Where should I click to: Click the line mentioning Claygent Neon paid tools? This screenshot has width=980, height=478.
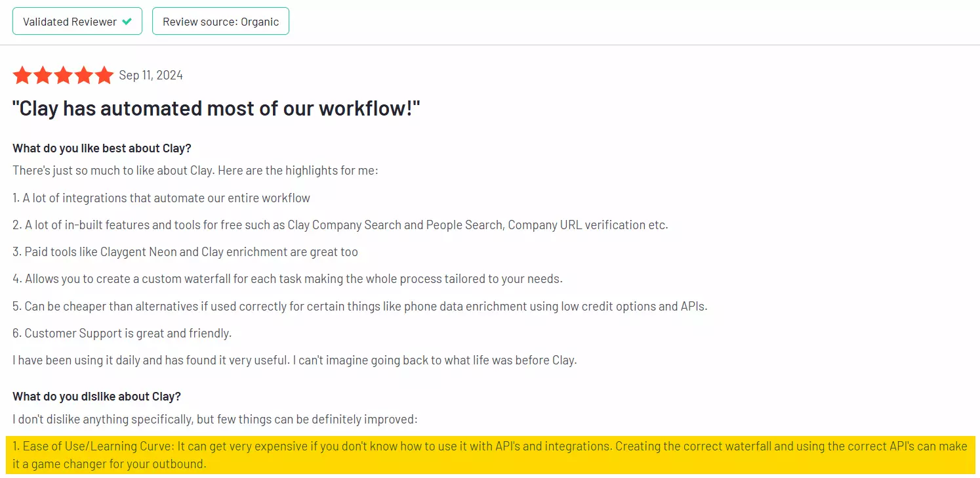(185, 252)
